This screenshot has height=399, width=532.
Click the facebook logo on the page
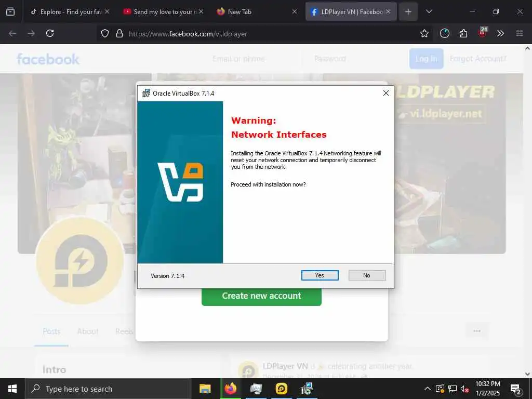pyautogui.click(x=48, y=59)
